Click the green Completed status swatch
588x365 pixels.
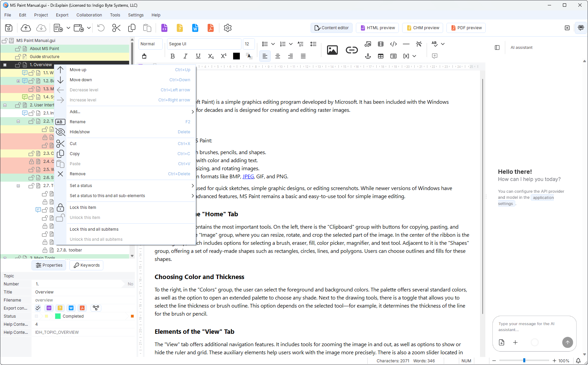pyautogui.click(x=58, y=316)
